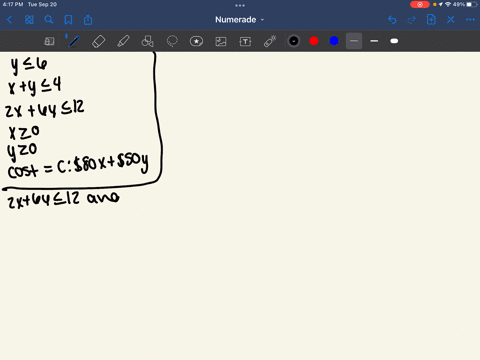Bookmark the current page
The image size is (480, 360).
[x=68, y=20]
